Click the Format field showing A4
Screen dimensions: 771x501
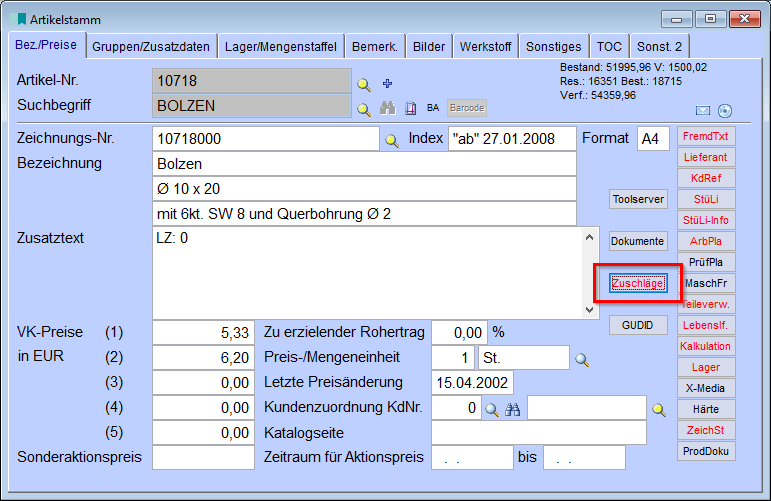(x=653, y=139)
